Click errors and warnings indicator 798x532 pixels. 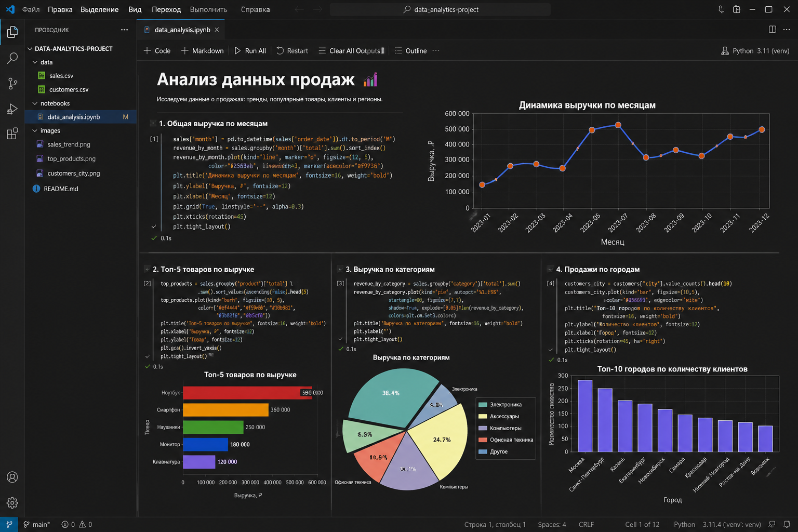click(x=77, y=524)
